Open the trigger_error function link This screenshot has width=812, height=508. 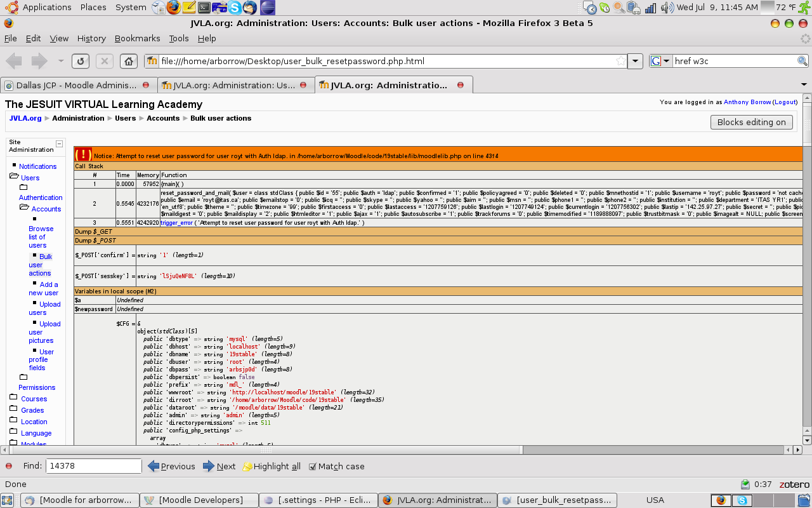(177, 223)
